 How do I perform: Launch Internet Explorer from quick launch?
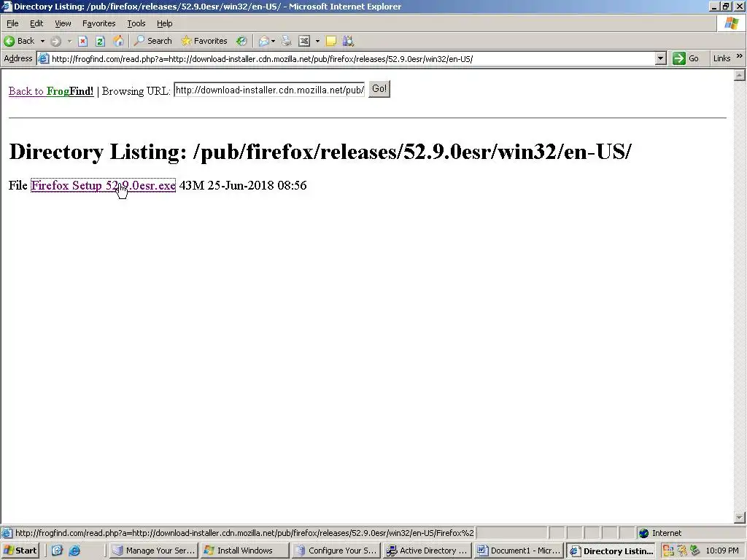point(75,551)
